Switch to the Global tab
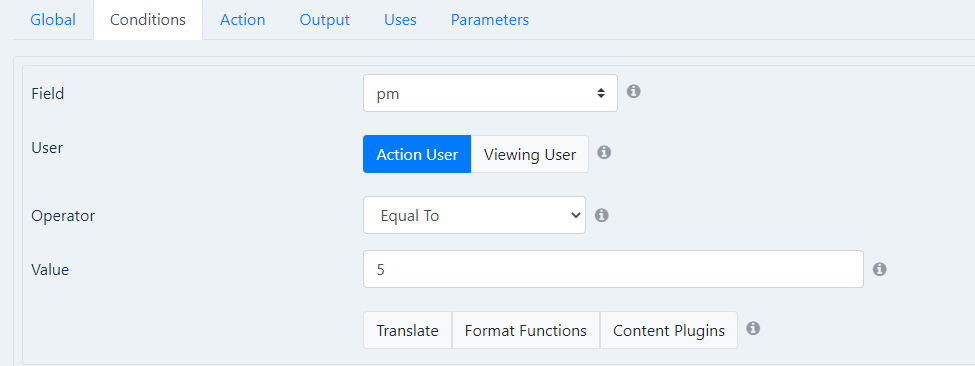Image resolution: width=975 pixels, height=366 pixels. click(x=53, y=20)
